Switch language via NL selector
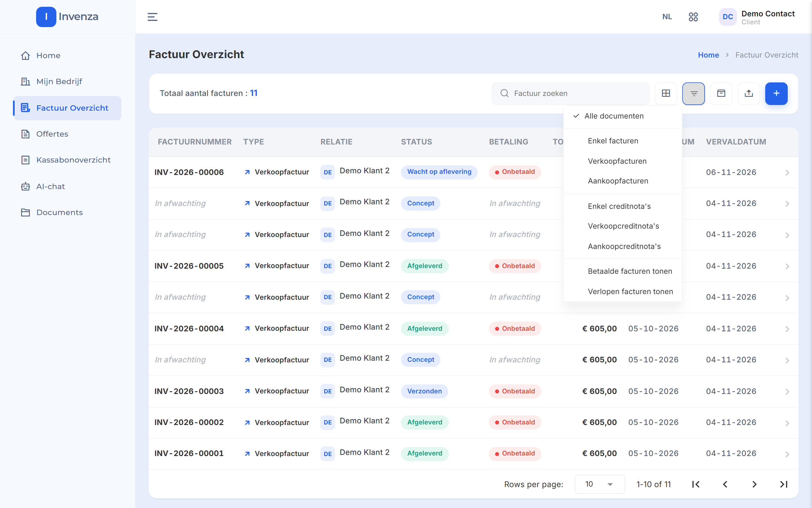812x508 pixels. click(x=667, y=17)
